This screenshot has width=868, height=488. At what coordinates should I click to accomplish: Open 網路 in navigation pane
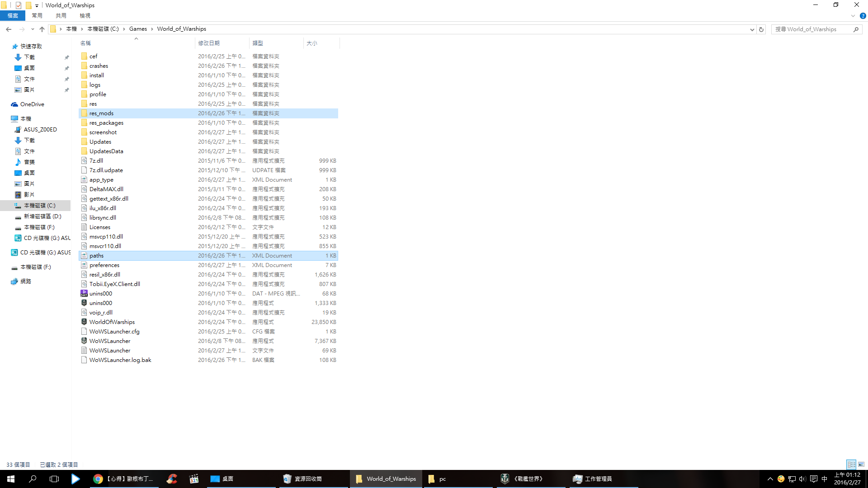coord(26,282)
